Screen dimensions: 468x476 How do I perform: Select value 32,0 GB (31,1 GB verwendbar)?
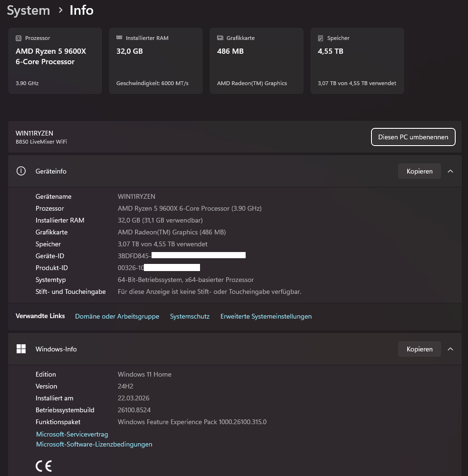pos(160,220)
